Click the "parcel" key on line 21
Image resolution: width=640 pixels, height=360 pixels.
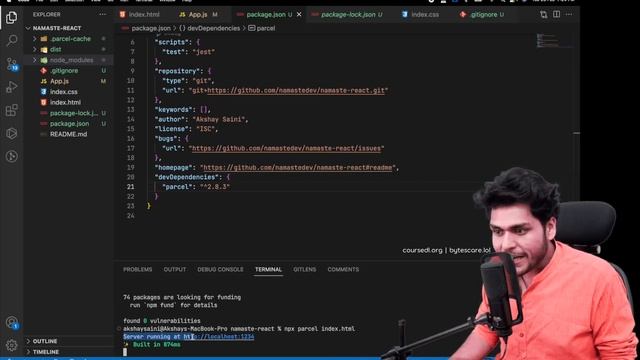click(x=177, y=187)
